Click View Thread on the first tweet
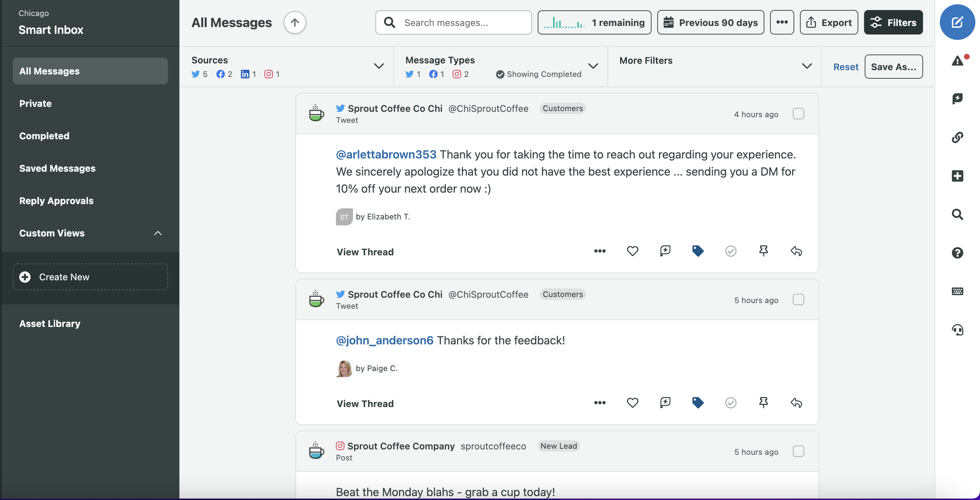980x500 pixels. point(365,252)
